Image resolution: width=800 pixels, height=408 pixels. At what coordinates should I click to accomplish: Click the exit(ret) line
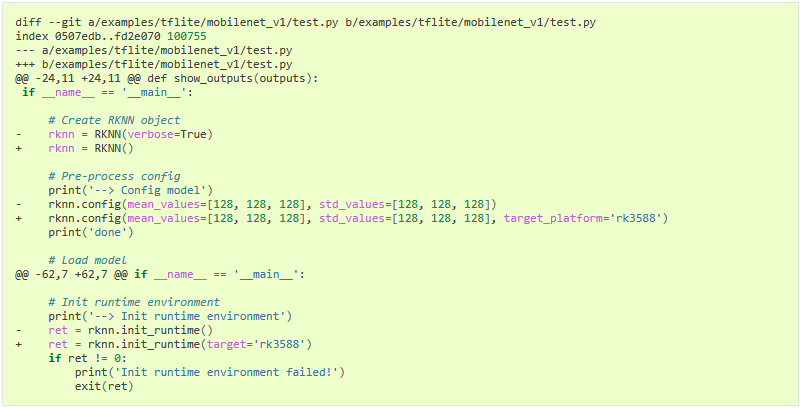point(104,386)
